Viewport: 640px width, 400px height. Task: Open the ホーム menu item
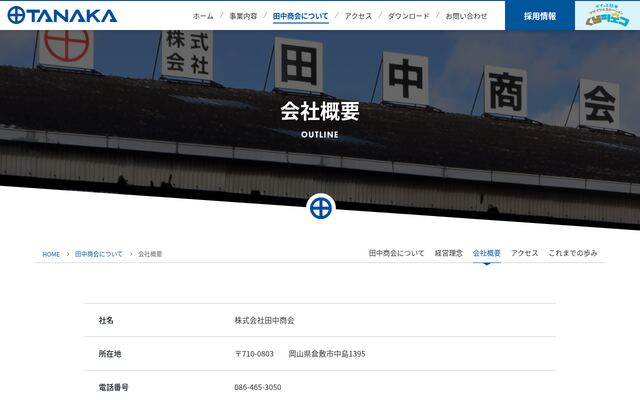coord(203,16)
